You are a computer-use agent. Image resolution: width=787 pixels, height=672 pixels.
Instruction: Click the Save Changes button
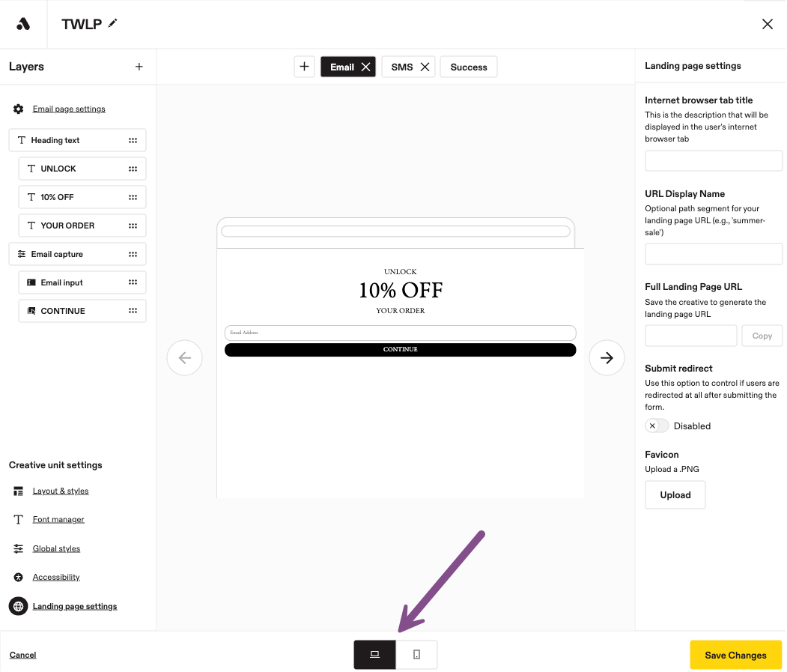735,655
